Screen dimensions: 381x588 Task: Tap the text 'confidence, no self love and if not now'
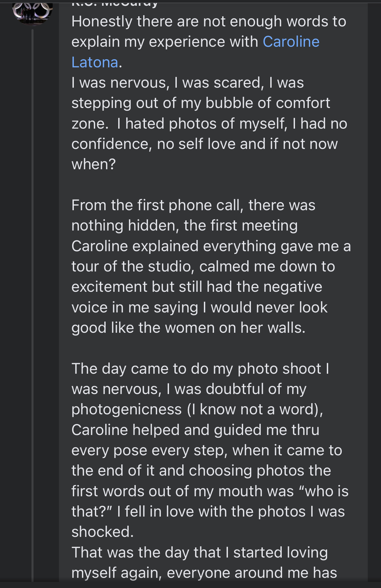[205, 144]
